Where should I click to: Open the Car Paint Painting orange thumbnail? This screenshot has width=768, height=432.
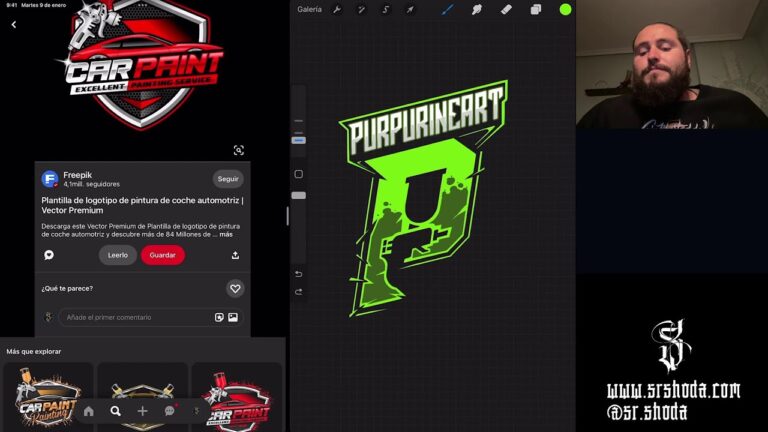pyautogui.click(x=48, y=397)
